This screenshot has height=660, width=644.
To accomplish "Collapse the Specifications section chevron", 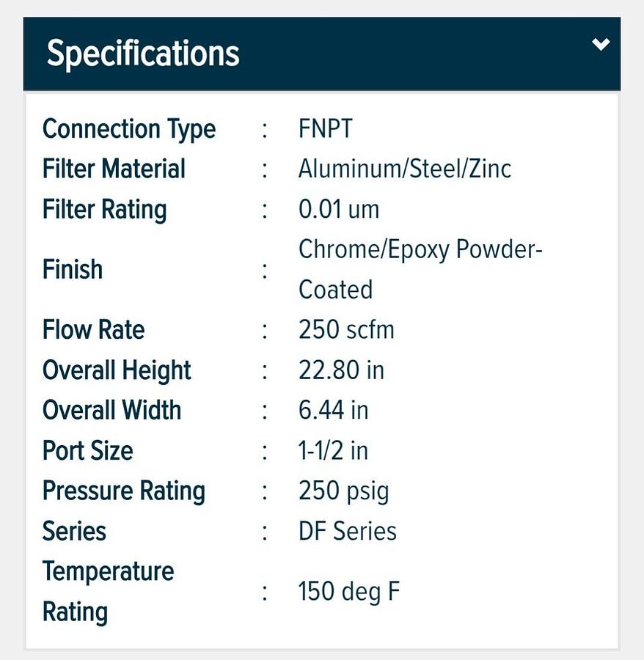I will click(601, 45).
